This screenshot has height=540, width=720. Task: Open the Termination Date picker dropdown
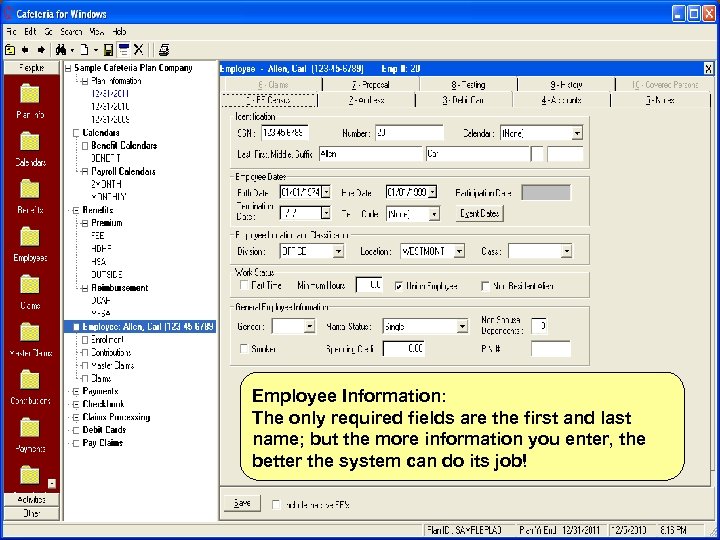click(326, 213)
